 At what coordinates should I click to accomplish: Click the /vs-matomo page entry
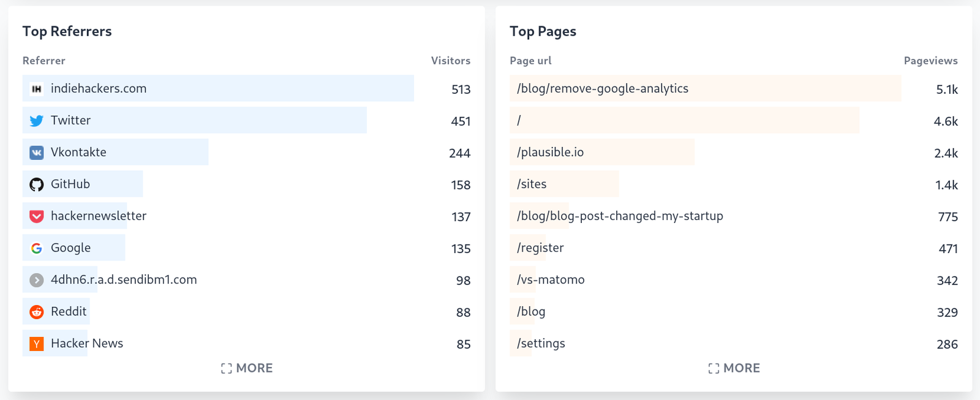click(551, 279)
